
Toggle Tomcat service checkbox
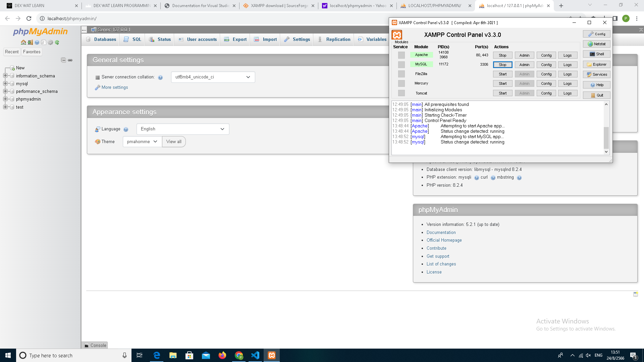(401, 93)
